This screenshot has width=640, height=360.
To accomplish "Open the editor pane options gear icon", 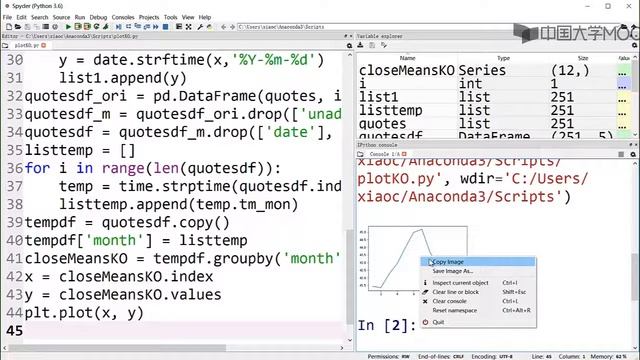I will (x=349, y=46).
